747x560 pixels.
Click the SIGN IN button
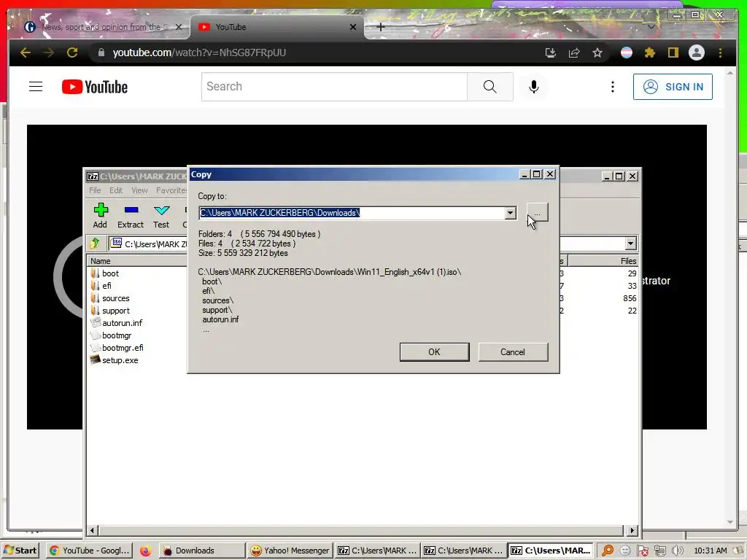(673, 87)
